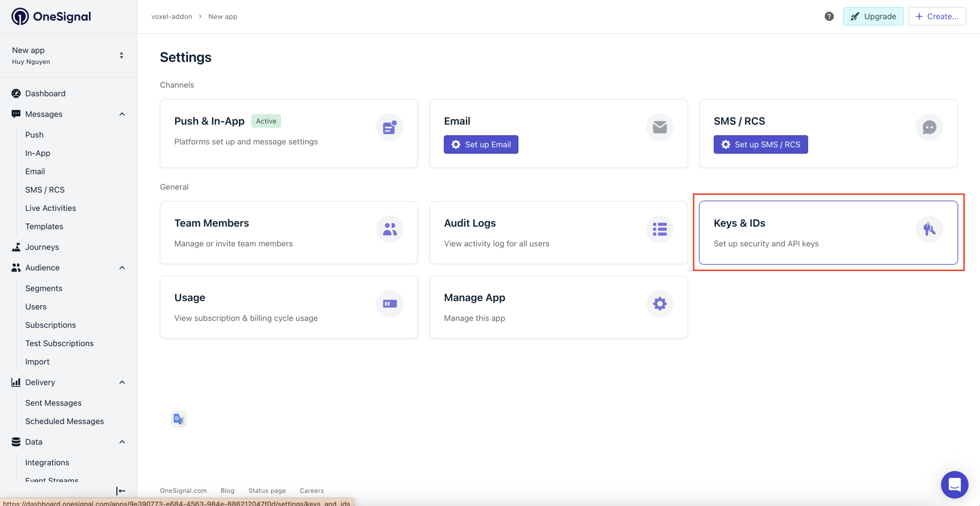Click the Audit Logs list icon
The image size is (980, 506).
tap(660, 229)
